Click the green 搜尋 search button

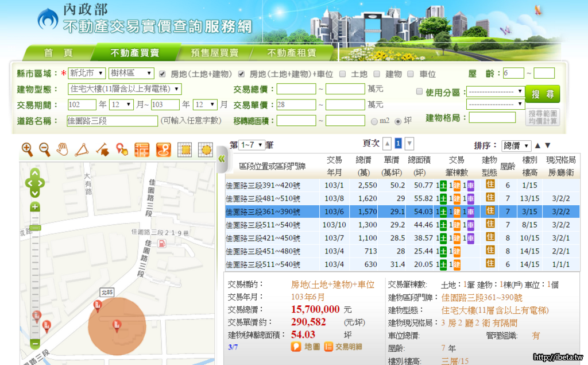pos(542,94)
